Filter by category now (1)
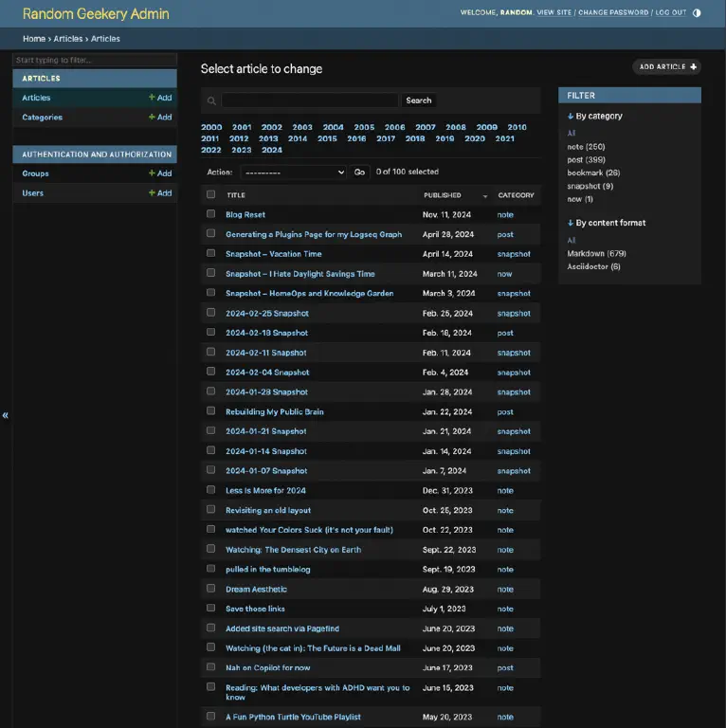This screenshot has width=726, height=728. coord(580,199)
